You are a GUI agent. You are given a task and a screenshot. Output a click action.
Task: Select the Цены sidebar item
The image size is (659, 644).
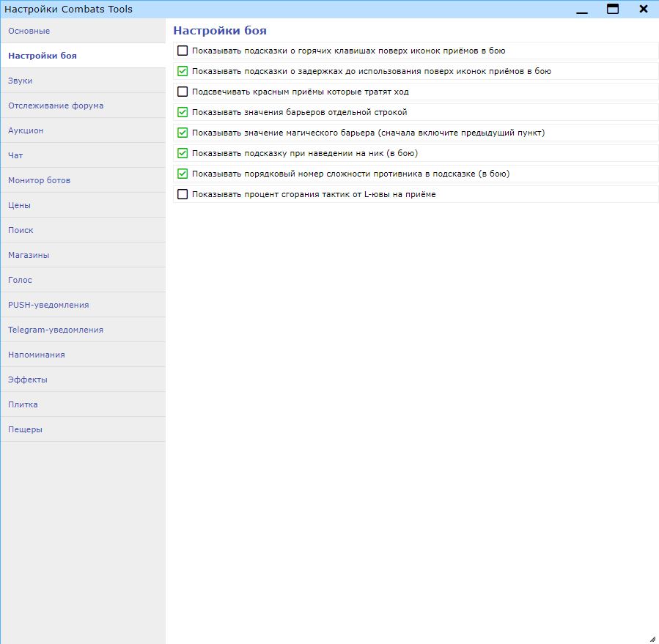pos(84,205)
